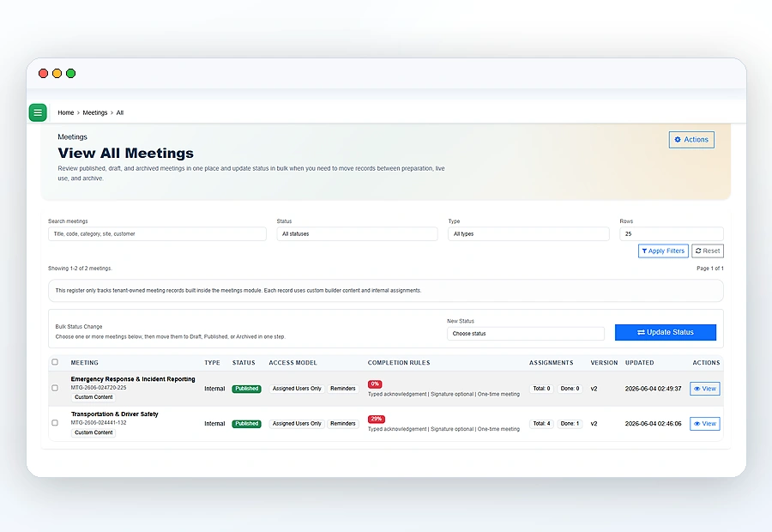Click code MTG-2606-024720-225

coord(99,388)
